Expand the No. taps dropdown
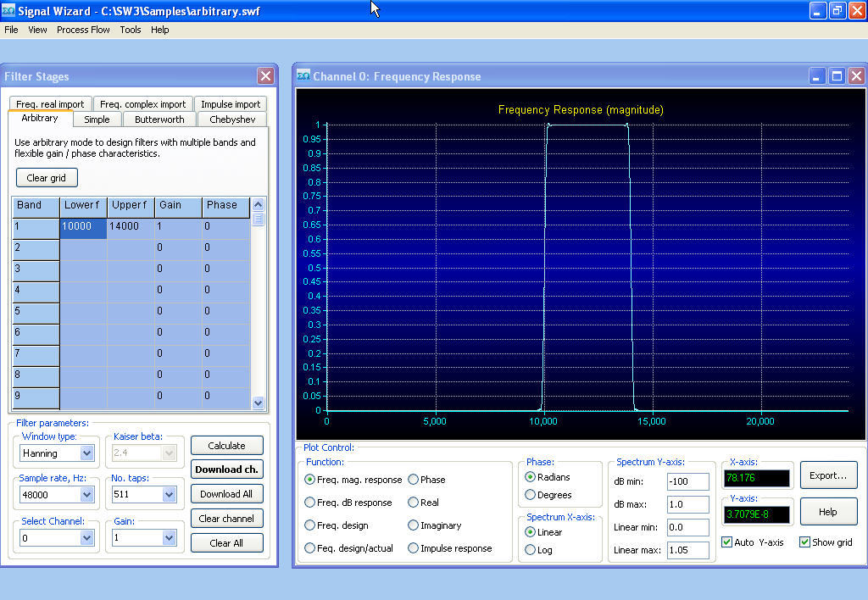868x600 pixels. tap(170, 494)
